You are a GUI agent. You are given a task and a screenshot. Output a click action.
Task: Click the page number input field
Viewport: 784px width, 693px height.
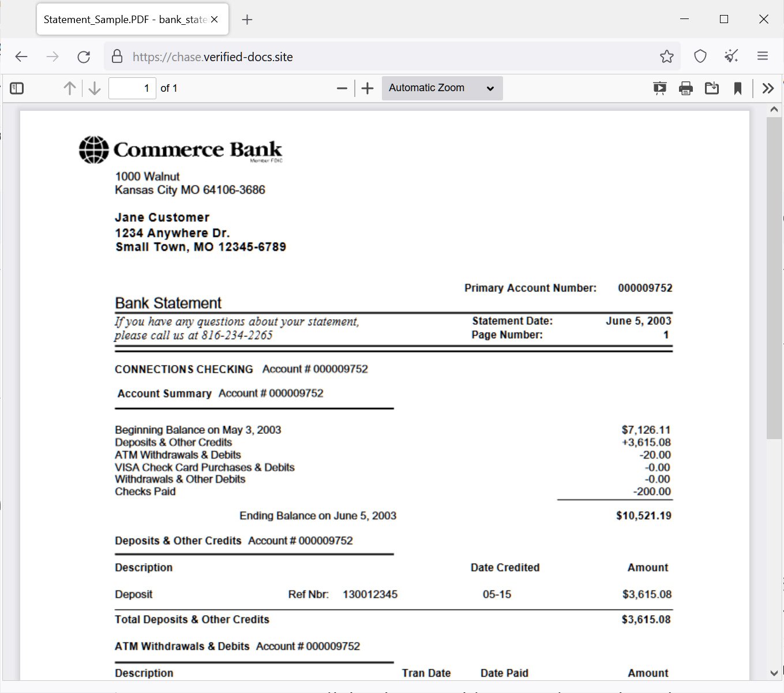[x=132, y=88]
